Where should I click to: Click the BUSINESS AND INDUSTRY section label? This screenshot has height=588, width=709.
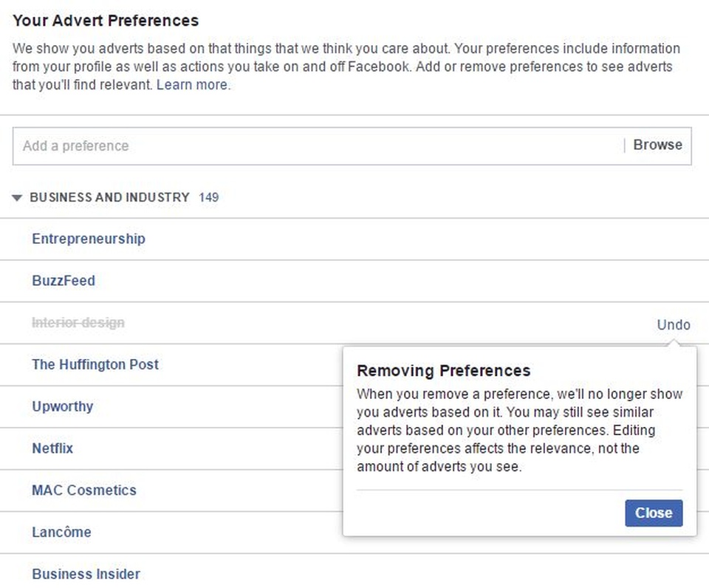pos(109,197)
